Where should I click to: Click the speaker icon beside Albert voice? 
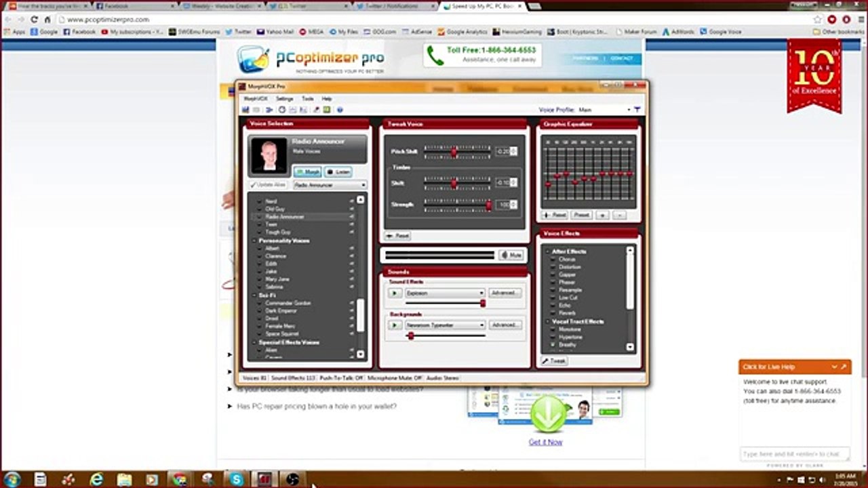point(351,249)
